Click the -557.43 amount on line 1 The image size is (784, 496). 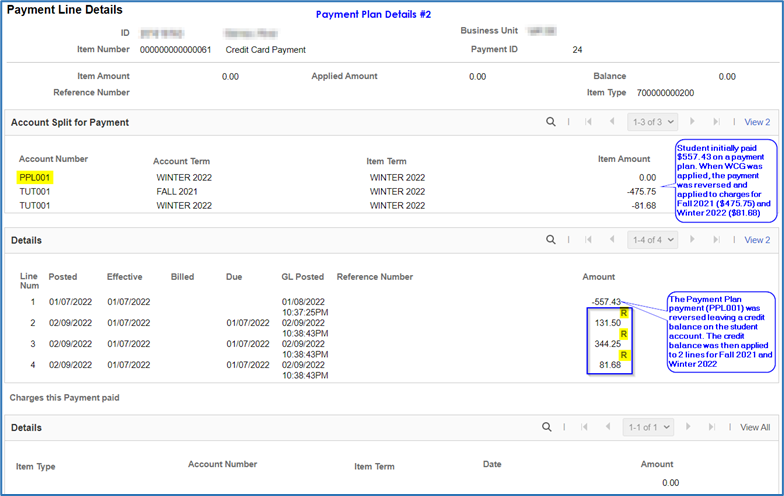(x=606, y=302)
